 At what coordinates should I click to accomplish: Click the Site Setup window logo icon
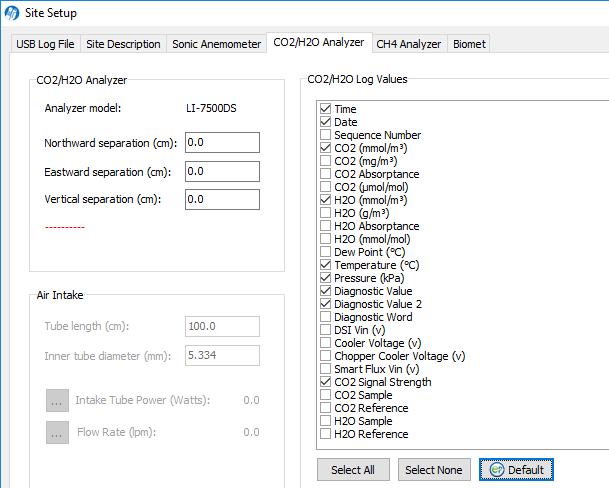click(13, 13)
